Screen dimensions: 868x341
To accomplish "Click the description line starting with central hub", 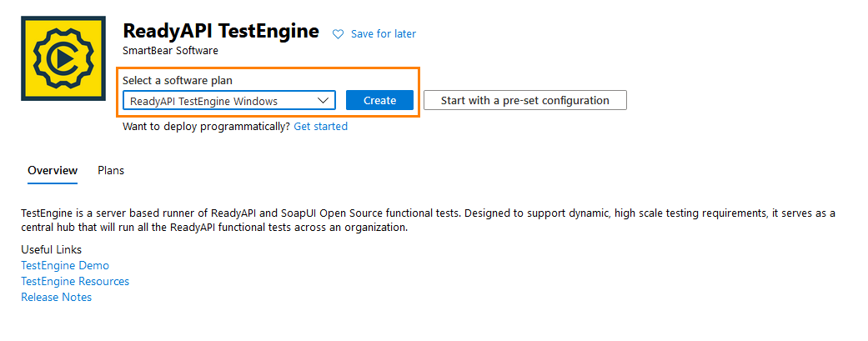I will pos(214,228).
